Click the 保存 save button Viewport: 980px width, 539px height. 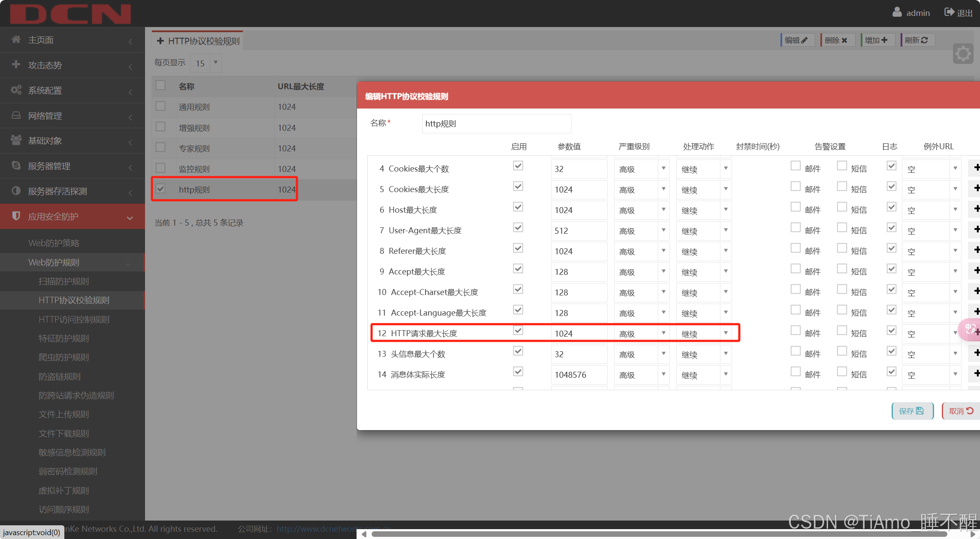912,411
